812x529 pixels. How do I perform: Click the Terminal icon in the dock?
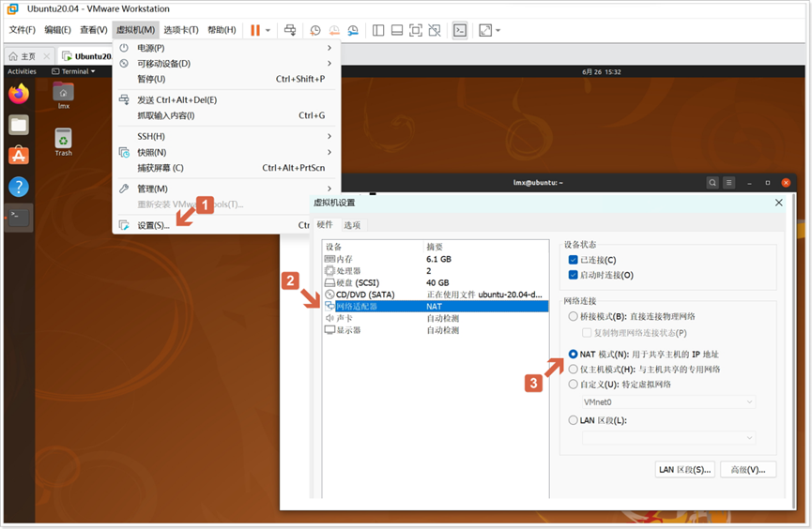pyautogui.click(x=19, y=218)
